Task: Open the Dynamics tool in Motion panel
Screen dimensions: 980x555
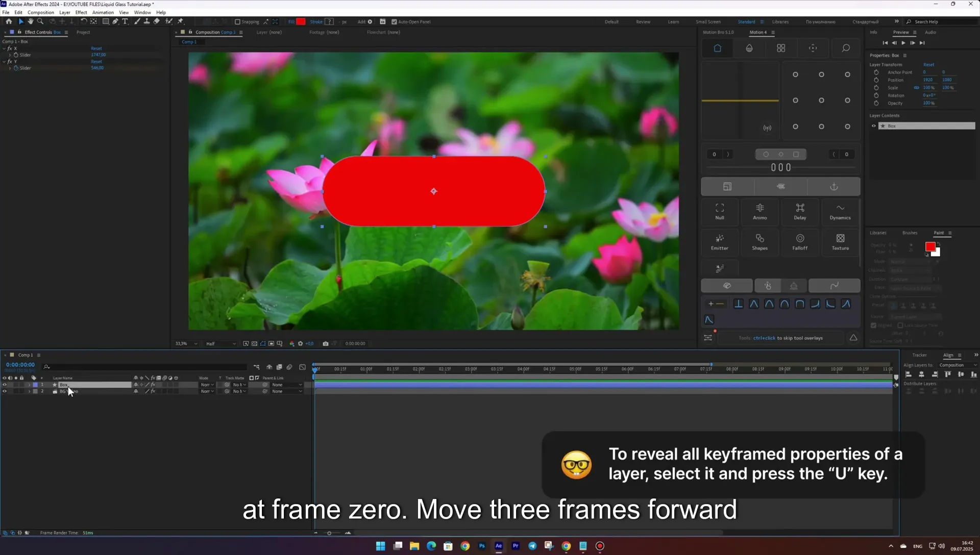Action: tap(840, 211)
